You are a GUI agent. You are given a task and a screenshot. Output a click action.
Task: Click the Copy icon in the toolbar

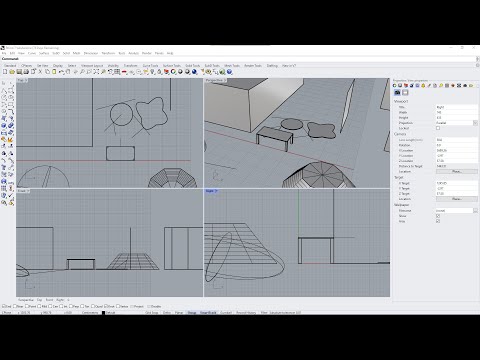47,72
